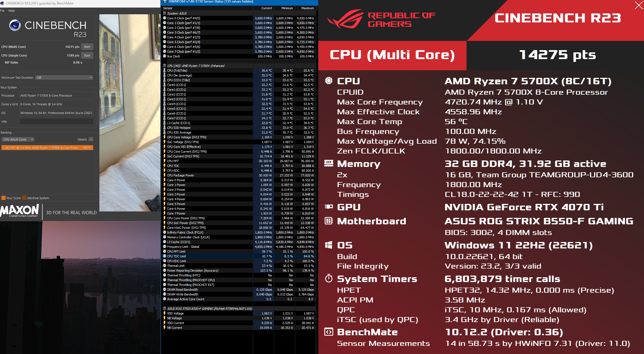Viewport: 644px width, 354px height.
Task: Select the SoC Voltage (SVI2 TFN) row
Action: pos(239,142)
